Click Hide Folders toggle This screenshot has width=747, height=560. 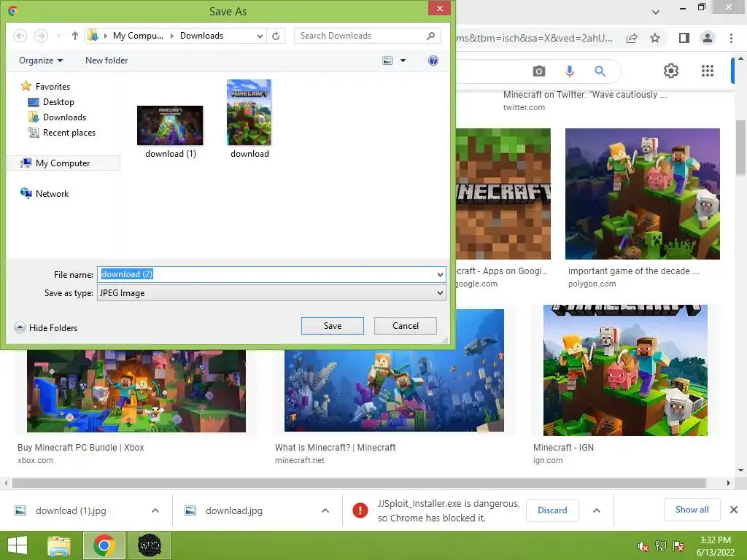pos(46,327)
